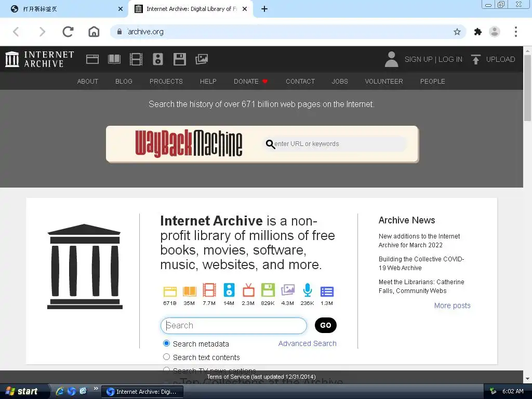This screenshot has height=399, width=532.
Task: Select the Search metadata radio button
Action: [166, 343]
